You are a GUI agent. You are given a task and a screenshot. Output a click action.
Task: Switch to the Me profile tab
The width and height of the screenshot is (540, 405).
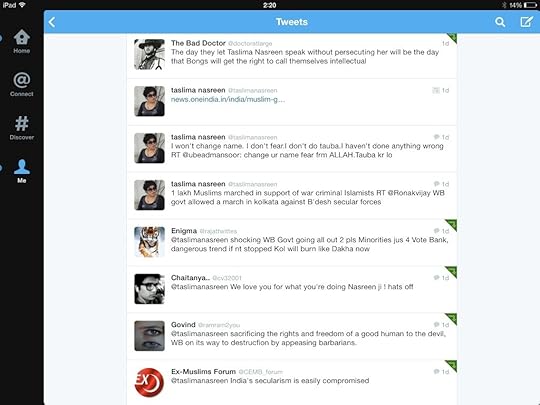click(x=22, y=171)
